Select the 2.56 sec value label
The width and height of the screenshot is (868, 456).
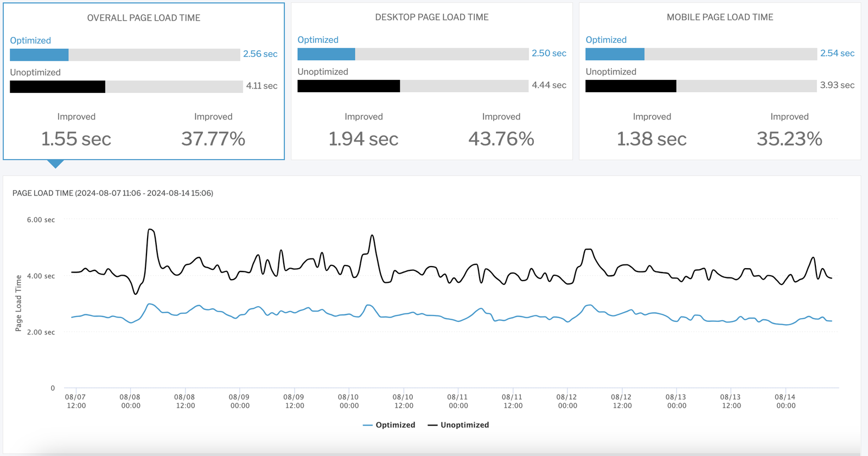(260, 54)
